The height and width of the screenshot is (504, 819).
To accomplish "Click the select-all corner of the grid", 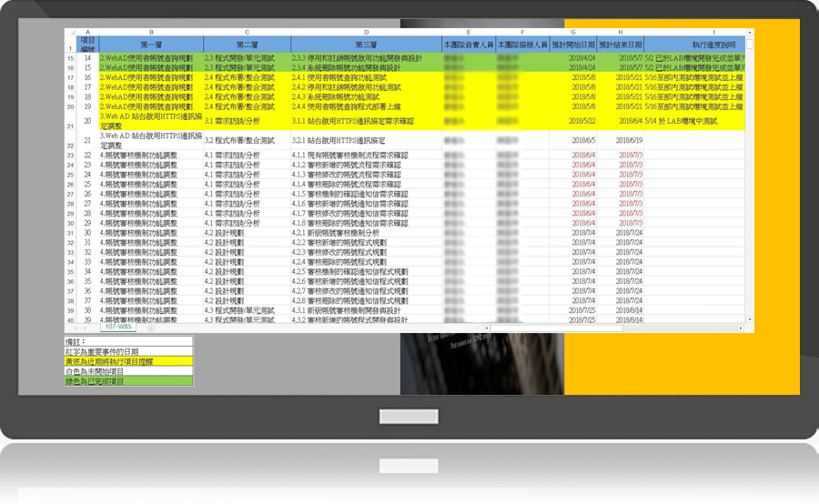I will point(70,32).
